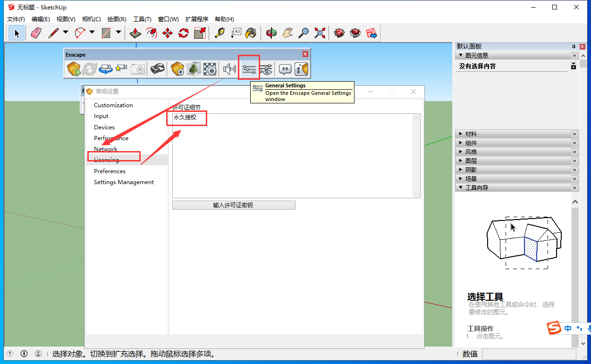Open Enscape General Settings icon
Image resolution: width=591 pixels, height=364 pixels.
click(249, 69)
